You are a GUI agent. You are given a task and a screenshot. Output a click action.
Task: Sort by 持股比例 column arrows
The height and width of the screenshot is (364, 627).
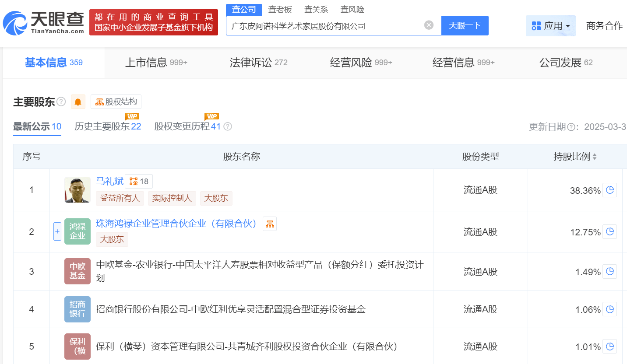[x=595, y=157]
